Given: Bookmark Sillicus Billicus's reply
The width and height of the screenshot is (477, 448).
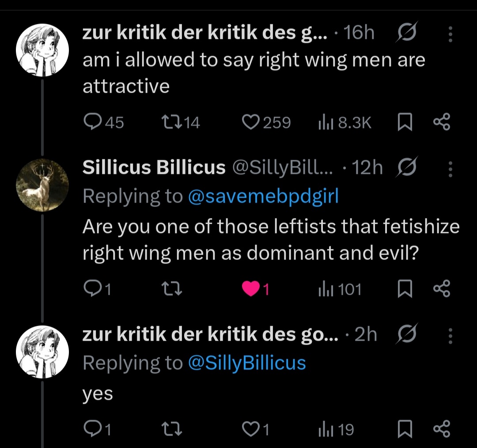Looking at the screenshot, I should click(x=404, y=289).
